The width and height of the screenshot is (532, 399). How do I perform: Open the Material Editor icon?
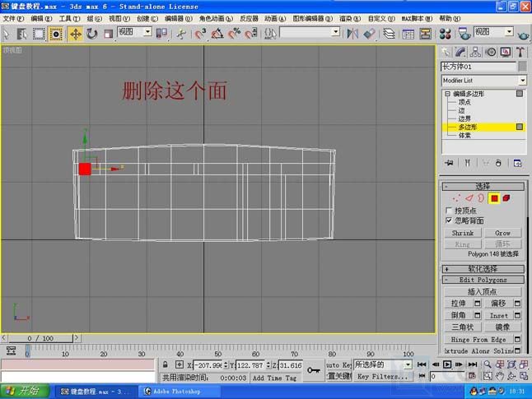click(x=445, y=34)
